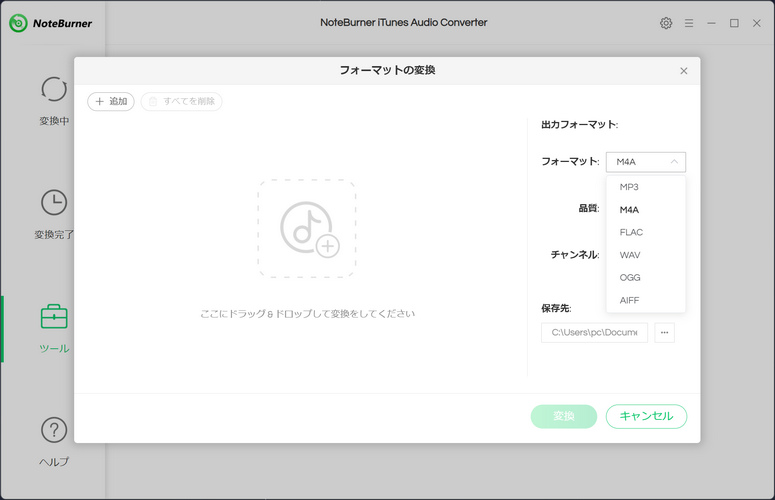Choose AIFF from the format list
The image size is (775, 500).
646,300
